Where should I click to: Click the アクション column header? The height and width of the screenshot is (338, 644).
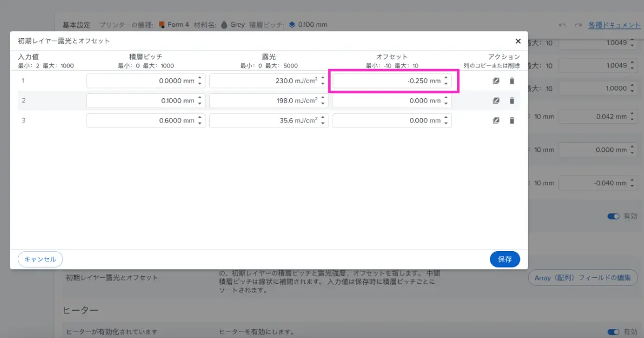pyautogui.click(x=504, y=56)
